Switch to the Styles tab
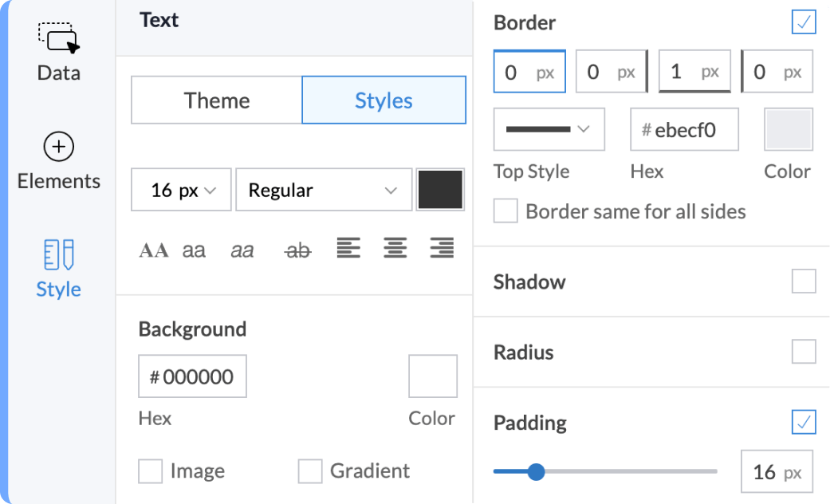Viewport: 830px width, 504px height. (x=384, y=100)
